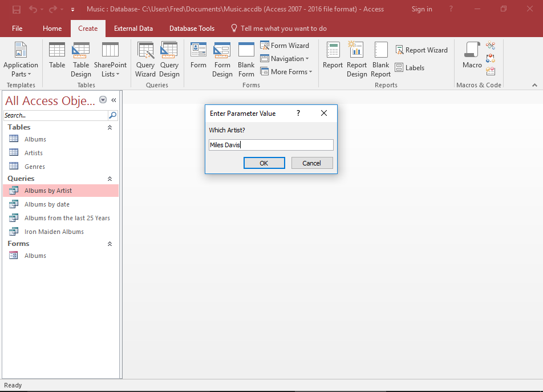Image resolution: width=543 pixels, height=392 pixels.
Task: Open the File menu
Action: (x=17, y=29)
